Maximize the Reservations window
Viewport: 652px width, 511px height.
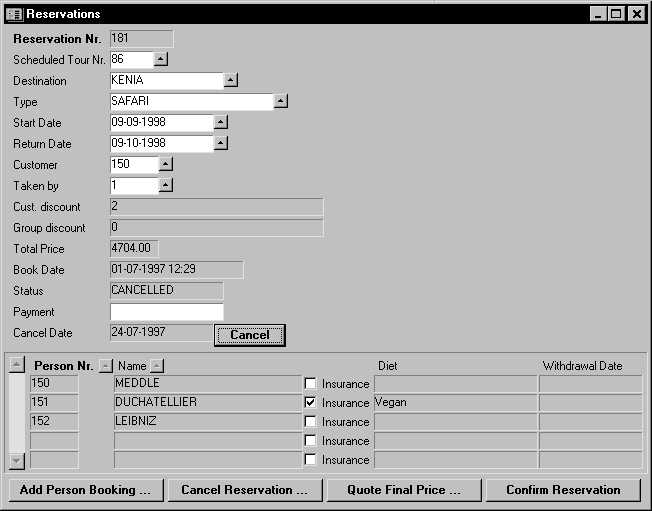tap(616, 14)
